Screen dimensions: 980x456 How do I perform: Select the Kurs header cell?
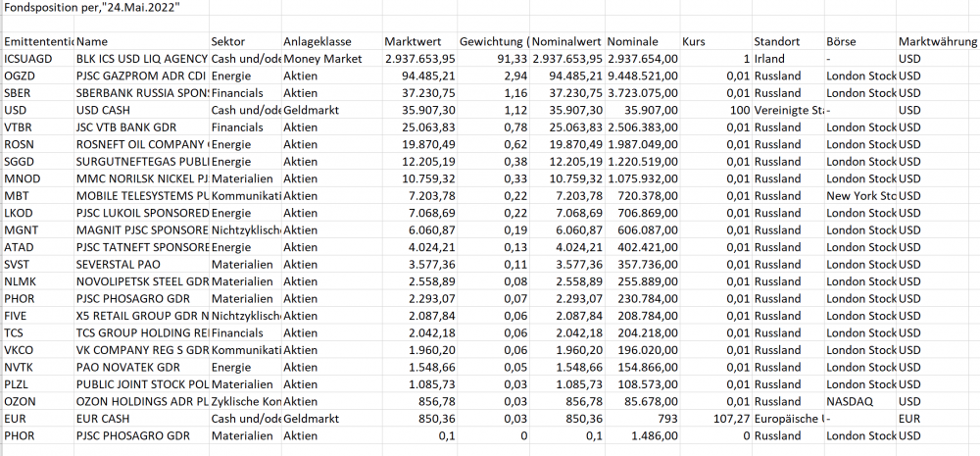715,42
